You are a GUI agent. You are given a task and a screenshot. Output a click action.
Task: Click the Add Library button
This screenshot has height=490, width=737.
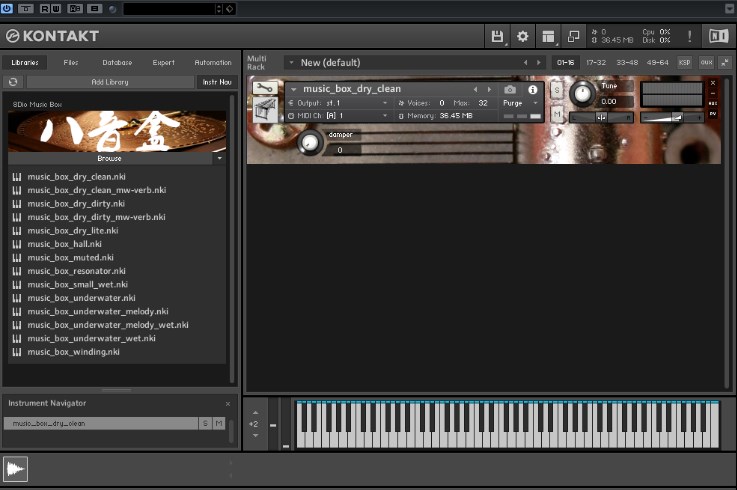(110, 82)
